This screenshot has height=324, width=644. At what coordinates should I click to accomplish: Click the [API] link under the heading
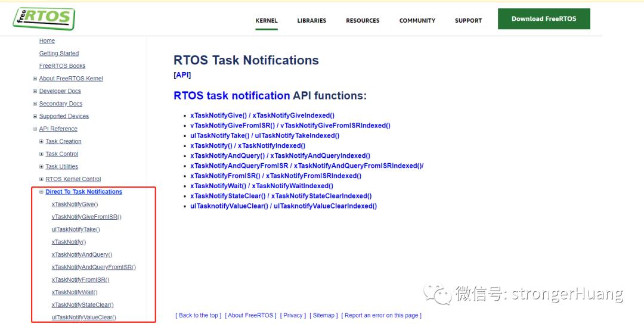pos(182,75)
